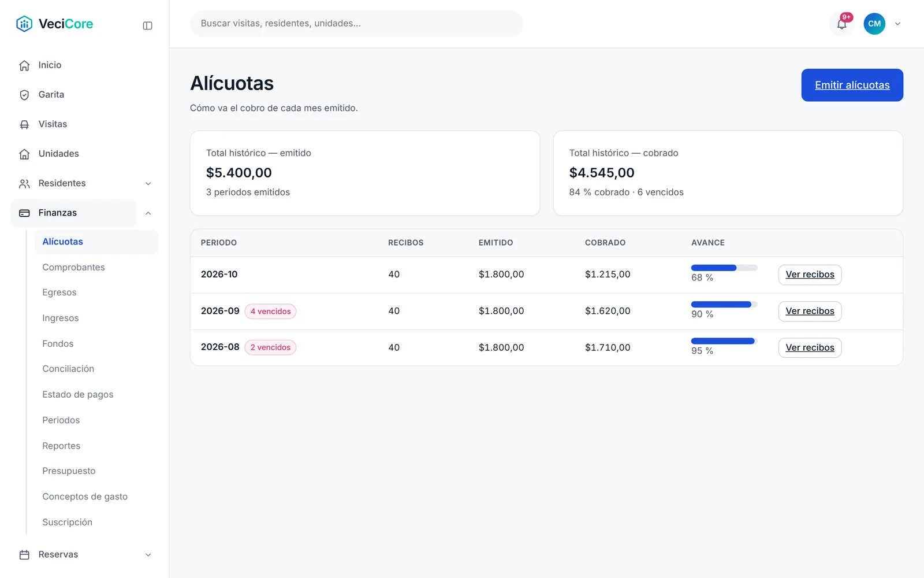Collapse the sidebar panel icon
Image resolution: width=924 pixels, height=578 pixels.
tap(147, 25)
